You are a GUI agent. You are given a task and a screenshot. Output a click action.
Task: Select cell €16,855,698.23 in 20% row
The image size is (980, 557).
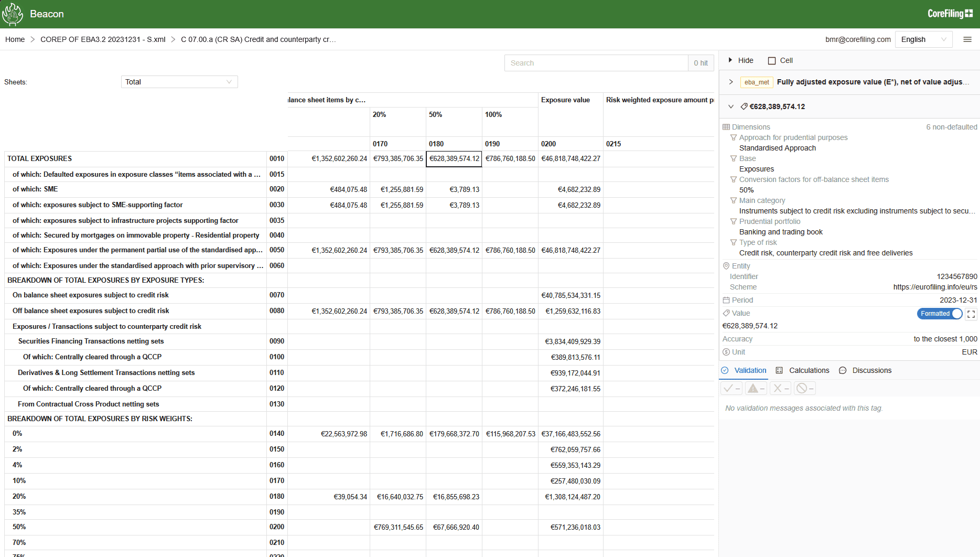tap(454, 497)
